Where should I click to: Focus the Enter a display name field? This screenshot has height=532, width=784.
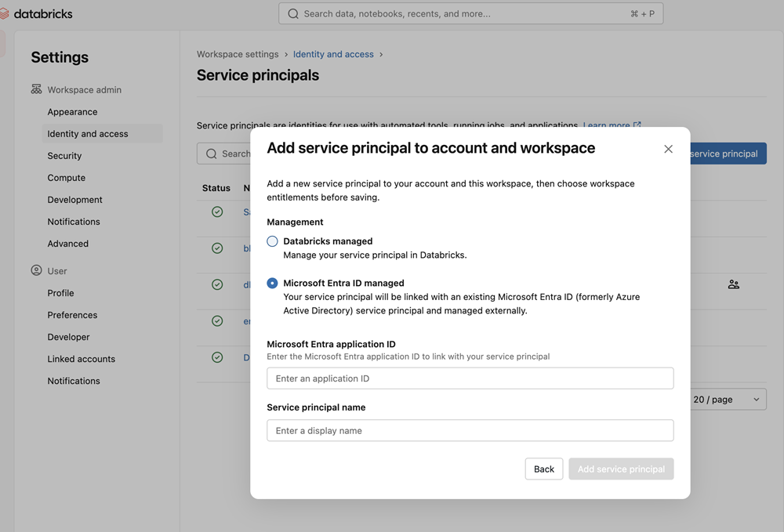tap(470, 431)
